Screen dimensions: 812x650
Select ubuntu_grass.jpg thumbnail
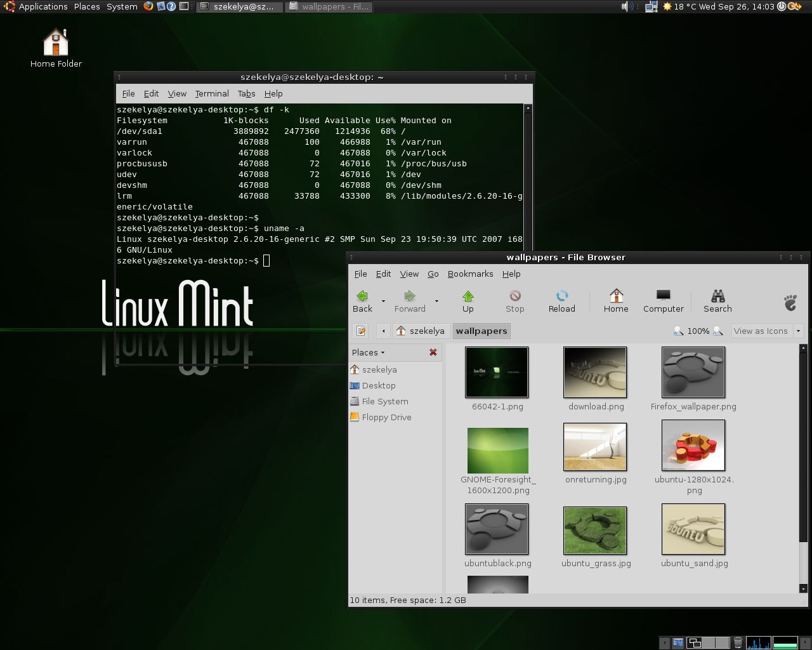coord(595,531)
